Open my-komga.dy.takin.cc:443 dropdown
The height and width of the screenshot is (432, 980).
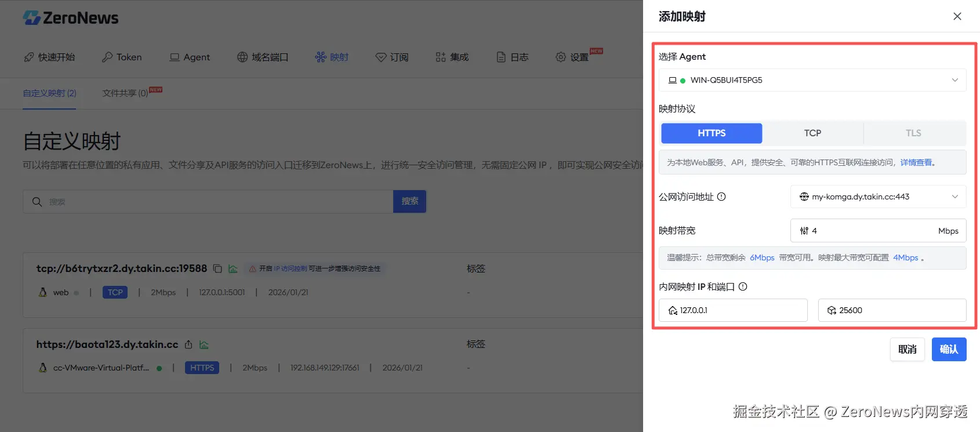tap(879, 197)
